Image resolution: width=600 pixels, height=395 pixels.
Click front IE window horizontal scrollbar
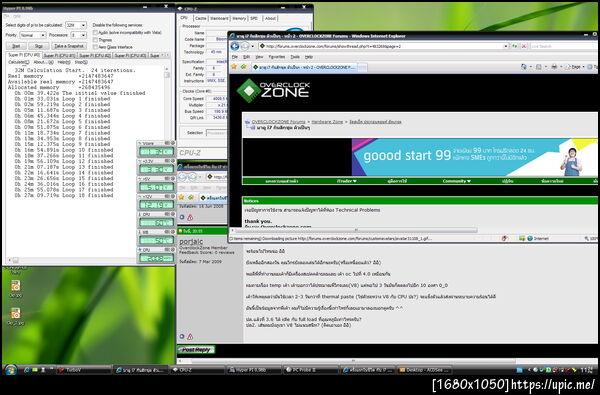[x=356, y=230]
